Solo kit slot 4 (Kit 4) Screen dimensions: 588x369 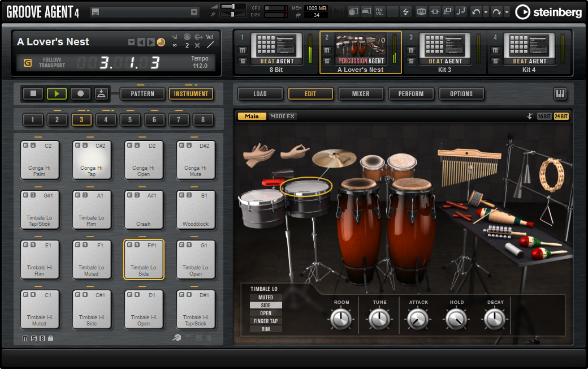pyautogui.click(x=495, y=61)
